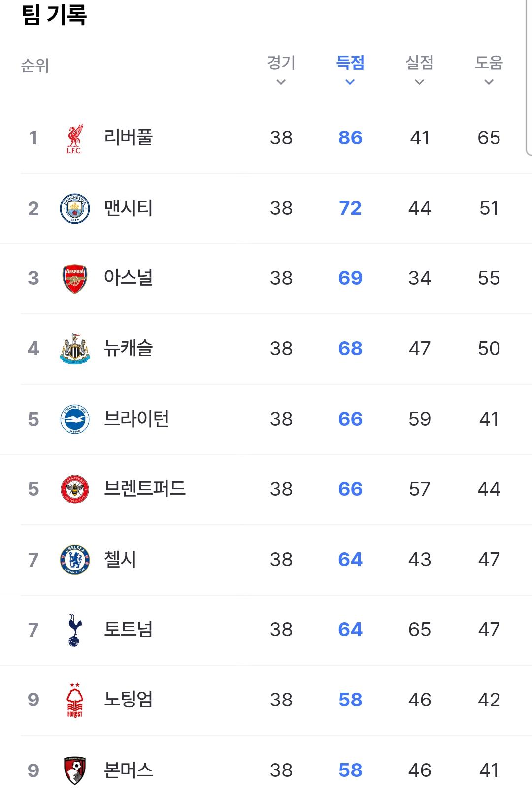Sort by 도움 column chevron
Image resolution: width=532 pixels, height=804 pixels.
(489, 82)
